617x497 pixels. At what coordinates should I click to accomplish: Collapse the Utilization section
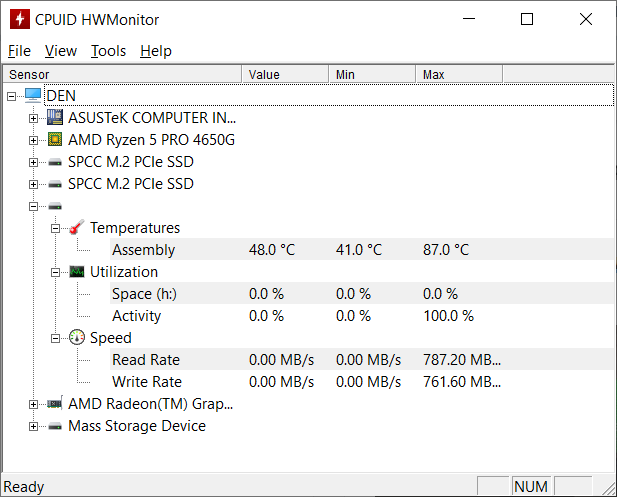(55, 272)
